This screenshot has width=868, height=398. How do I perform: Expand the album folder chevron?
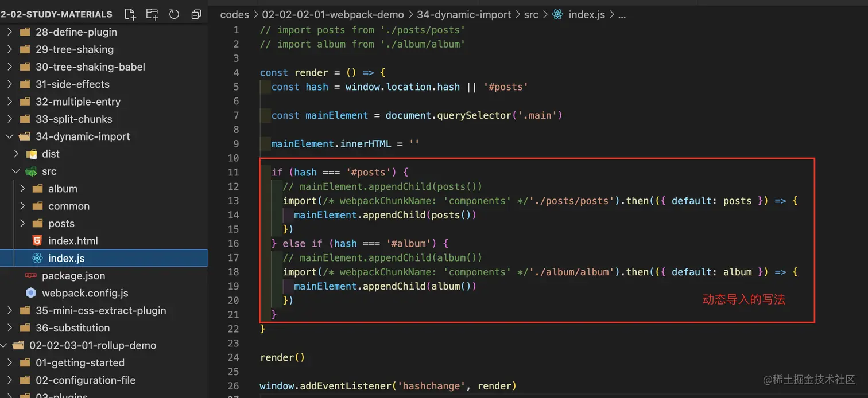click(22, 189)
